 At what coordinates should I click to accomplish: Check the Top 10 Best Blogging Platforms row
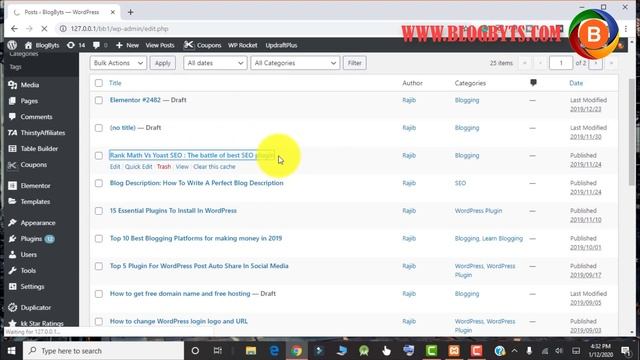tap(99, 239)
